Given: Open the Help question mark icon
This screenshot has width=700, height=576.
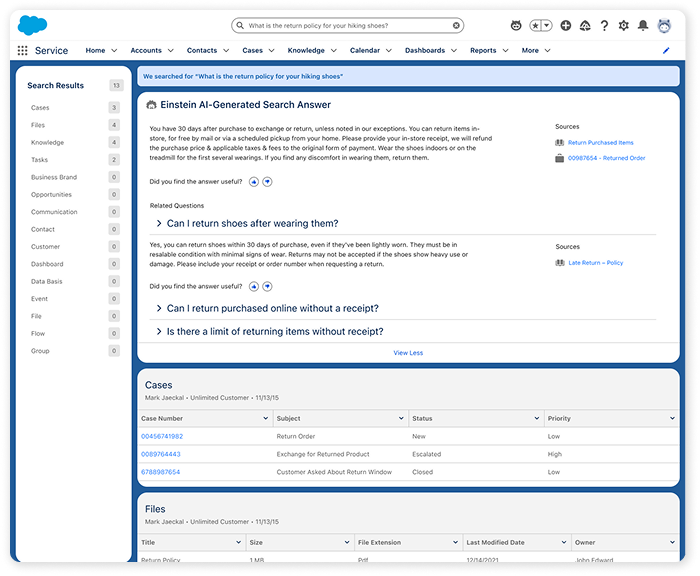Looking at the screenshot, I should coord(604,25).
